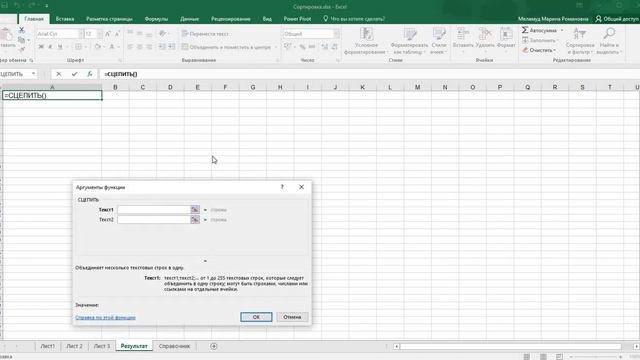Click into the Текст1 input field
Viewport: 640px width, 360px height.
(x=154, y=209)
